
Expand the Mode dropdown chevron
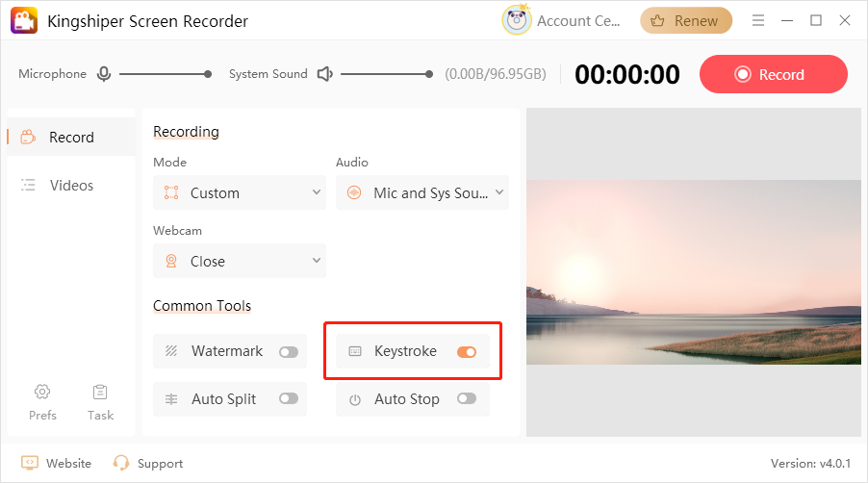pyautogui.click(x=316, y=192)
